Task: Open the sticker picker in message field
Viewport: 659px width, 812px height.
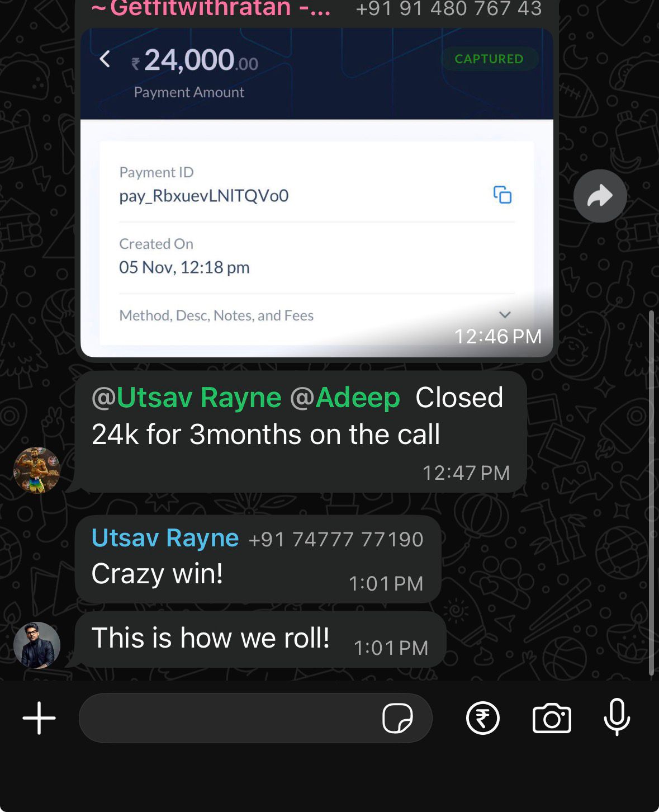Action: [397, 718]
